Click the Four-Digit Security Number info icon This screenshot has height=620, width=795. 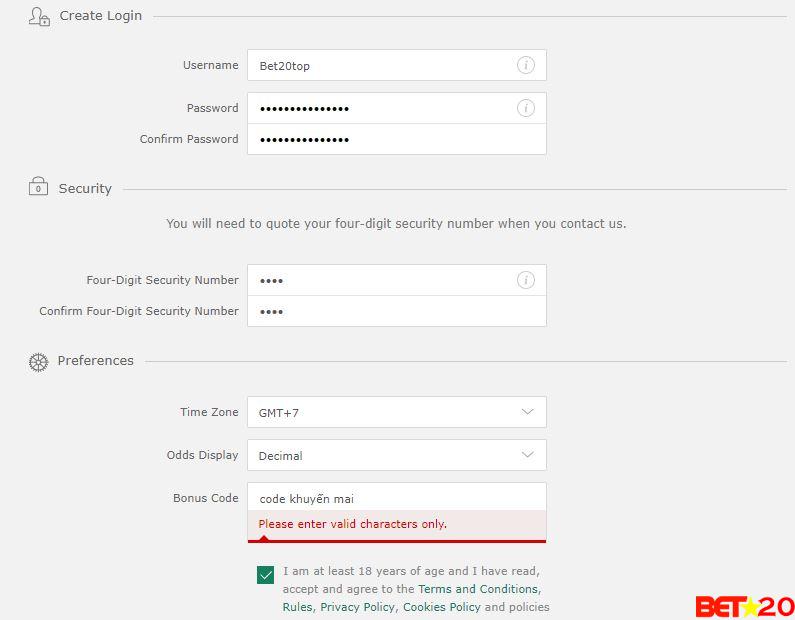[x=525, y=280]
